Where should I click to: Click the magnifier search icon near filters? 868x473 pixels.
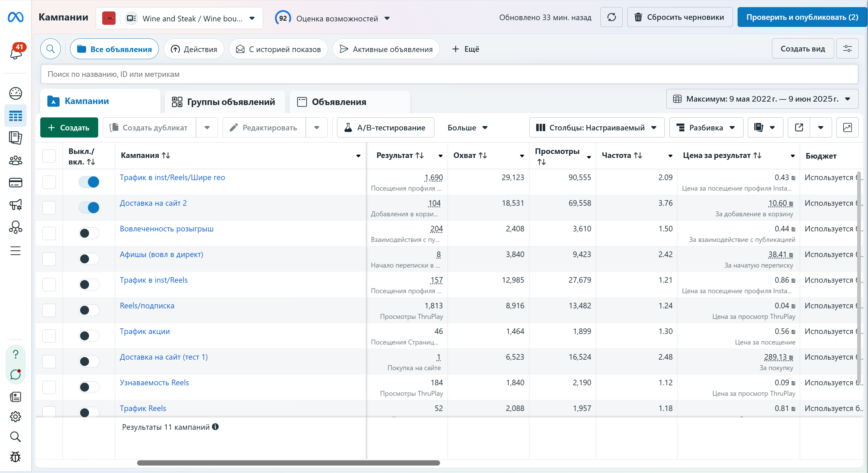pyautogui.click(x=50, y=49)
